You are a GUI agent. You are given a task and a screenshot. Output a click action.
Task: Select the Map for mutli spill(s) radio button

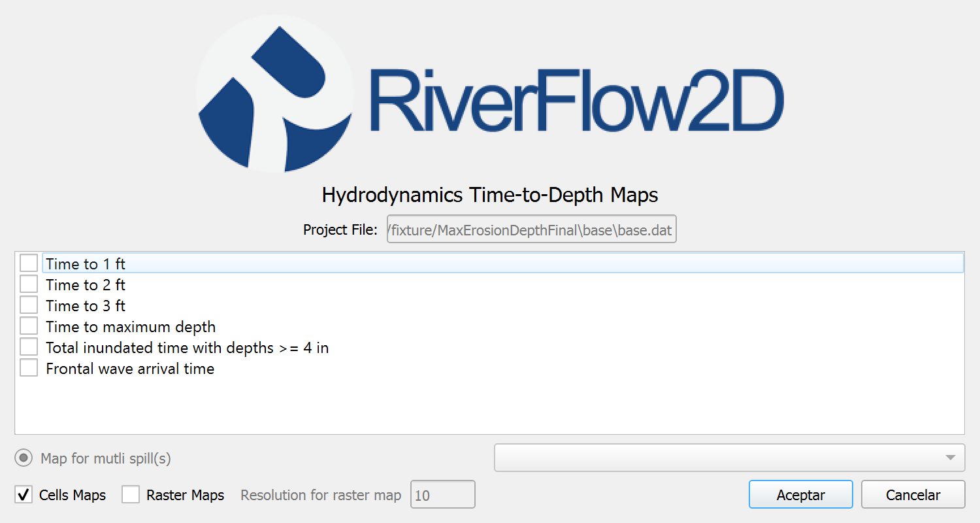[x=24, y=458]
